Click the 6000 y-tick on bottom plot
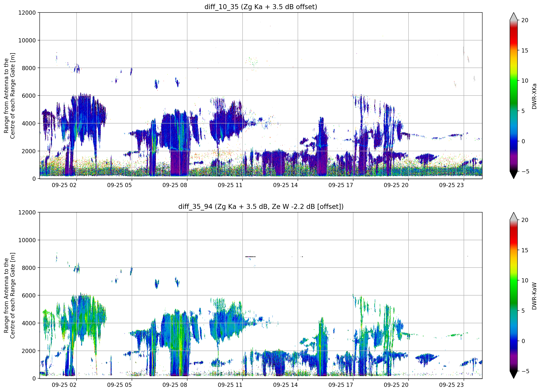The width and height of the screenshot is (541, 392). point(29,296)
